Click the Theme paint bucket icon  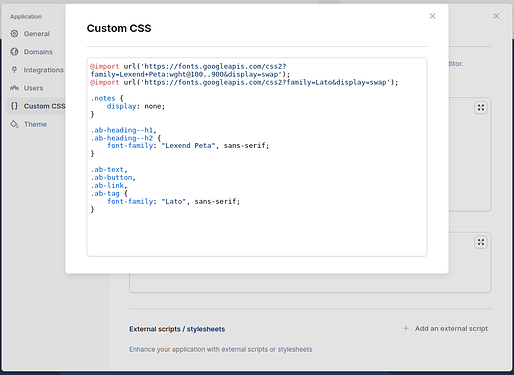(x=14, y=124)
